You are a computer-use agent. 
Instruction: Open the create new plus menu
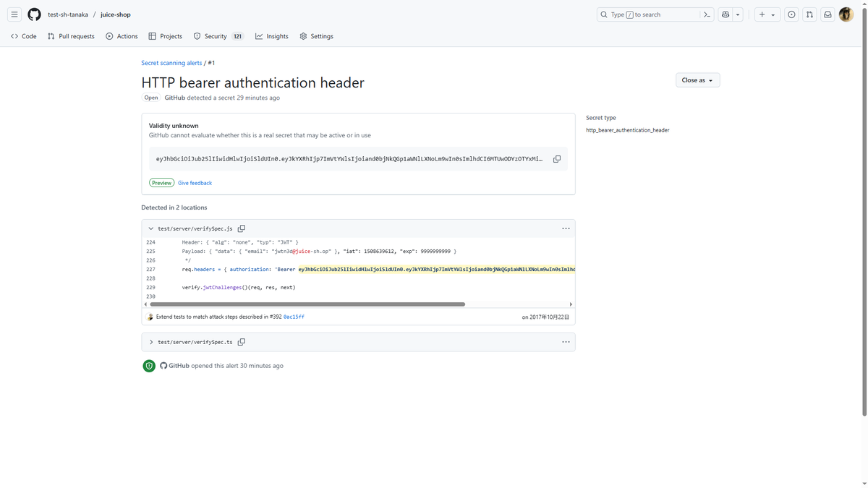click(767, 14)
